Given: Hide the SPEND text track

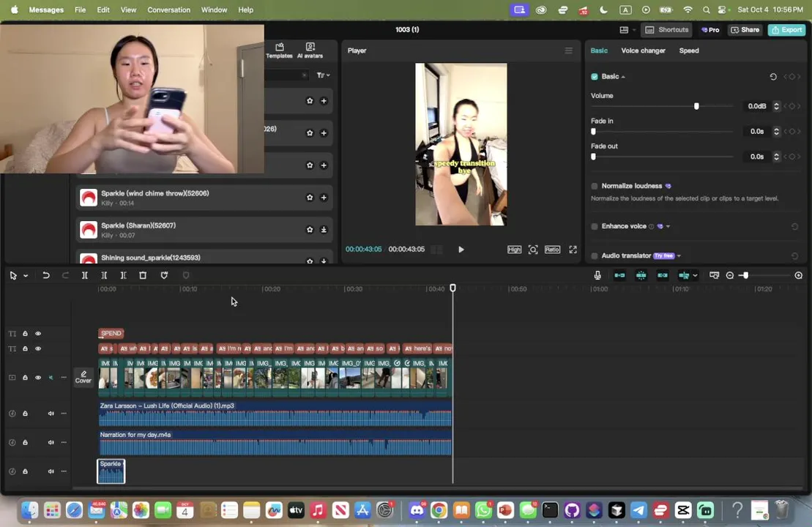Looking at the screenshot, I should pyautogui.click(x=38, y=333).
